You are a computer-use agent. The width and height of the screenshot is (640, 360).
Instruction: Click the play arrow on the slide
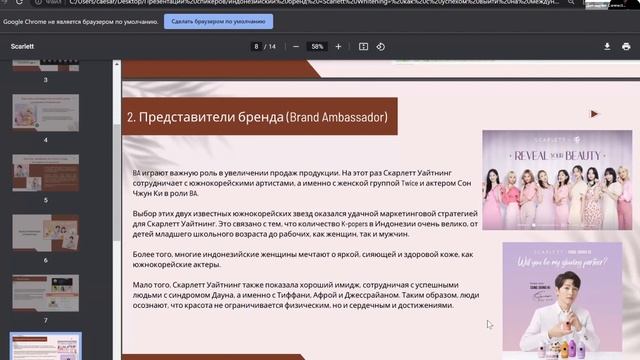click(x=594, y=114)
